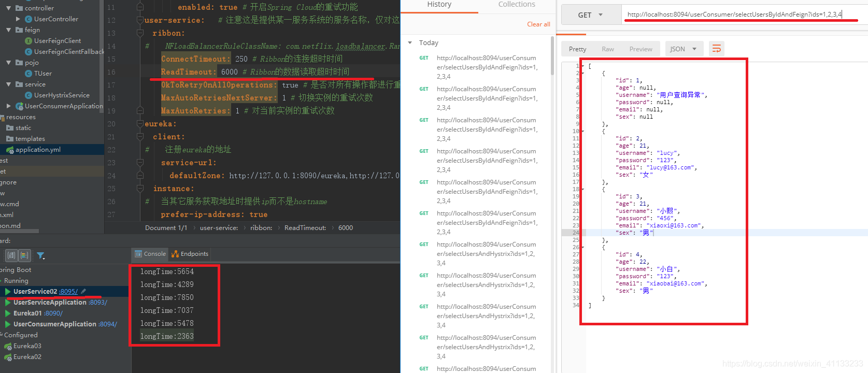Select topmost selectUsersByIdAndFeign history request
The height and width of the screenshot is (373, 868).
tap(487, 67)
